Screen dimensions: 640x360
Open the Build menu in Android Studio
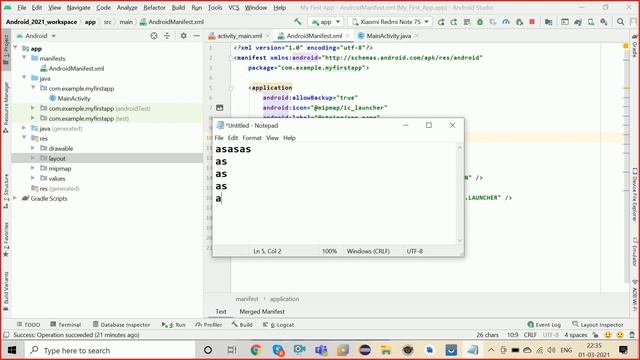pos(178,8)
